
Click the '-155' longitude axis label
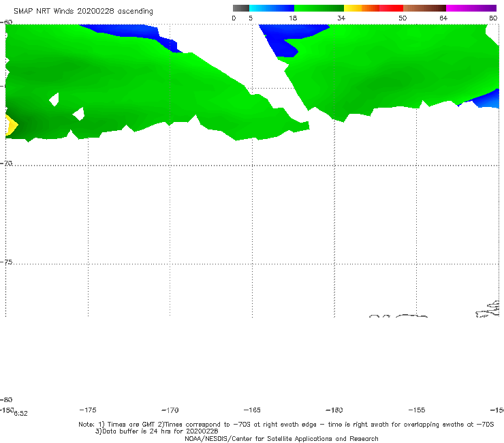click(x=417, y=410)
